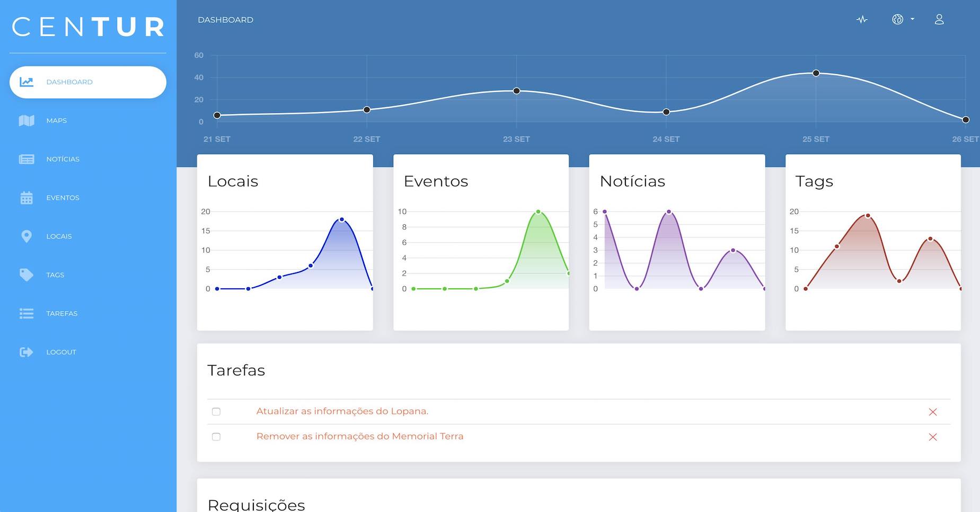The width and height of the screenshot is (980, 512).
Task: Click the Tarefas section heading
Action: (x=236, y=370)
